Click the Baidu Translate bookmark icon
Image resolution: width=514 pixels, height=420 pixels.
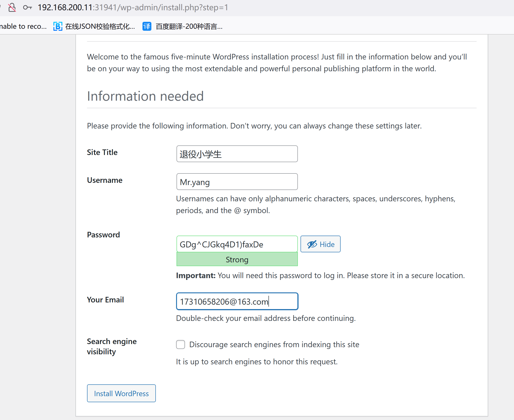pyautogui.click(x=147, y=26)
